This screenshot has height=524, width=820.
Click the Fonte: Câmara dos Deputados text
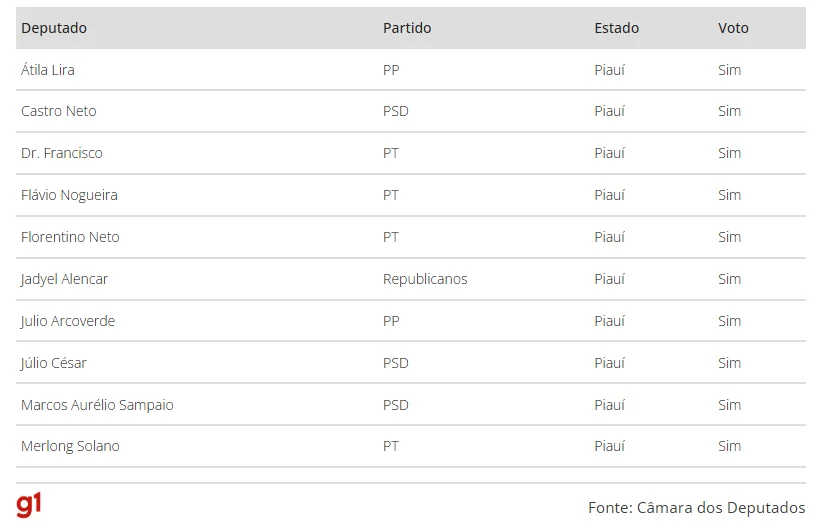(x=697, y=508)
